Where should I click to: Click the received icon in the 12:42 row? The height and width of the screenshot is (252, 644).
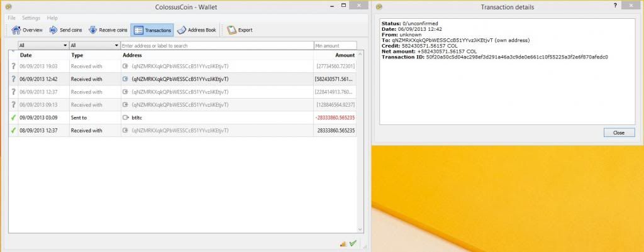[x=126, y=79]
